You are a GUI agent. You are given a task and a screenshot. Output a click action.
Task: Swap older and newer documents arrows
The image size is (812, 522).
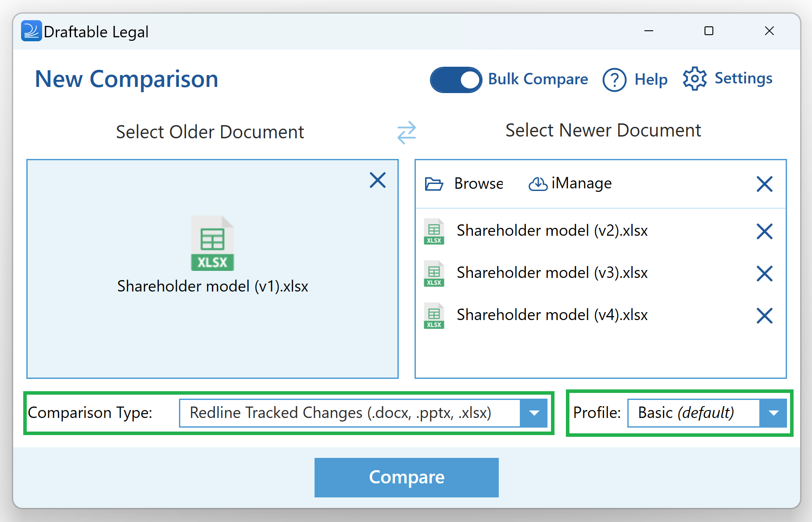click(x=407, y=132)
